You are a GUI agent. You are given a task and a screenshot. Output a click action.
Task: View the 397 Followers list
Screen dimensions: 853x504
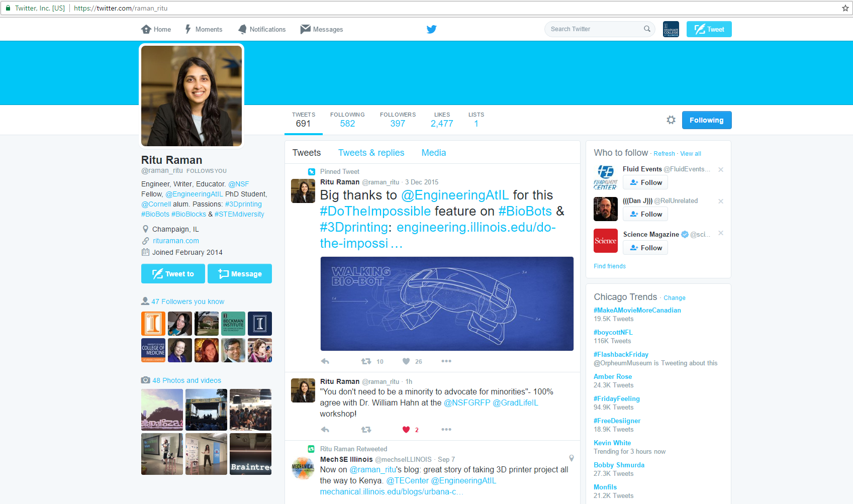(x=398, y=120)
